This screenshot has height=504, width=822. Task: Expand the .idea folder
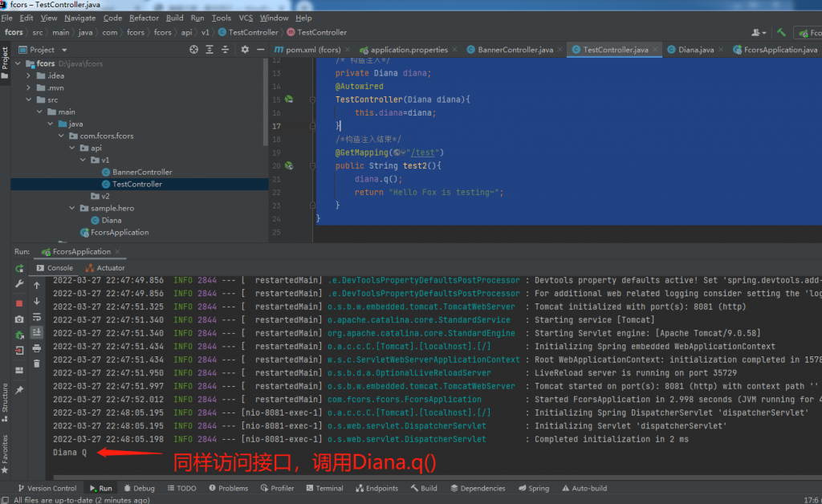point(29,75)
